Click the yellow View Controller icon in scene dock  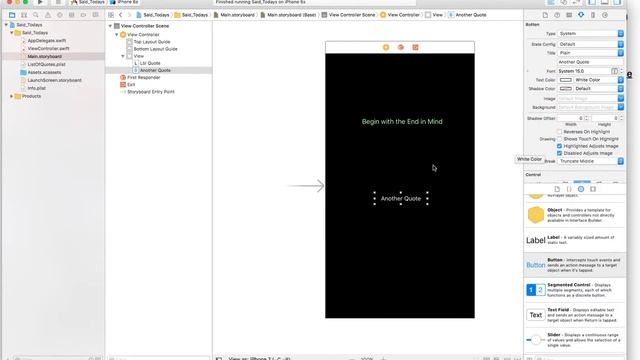tap(386, 47)
